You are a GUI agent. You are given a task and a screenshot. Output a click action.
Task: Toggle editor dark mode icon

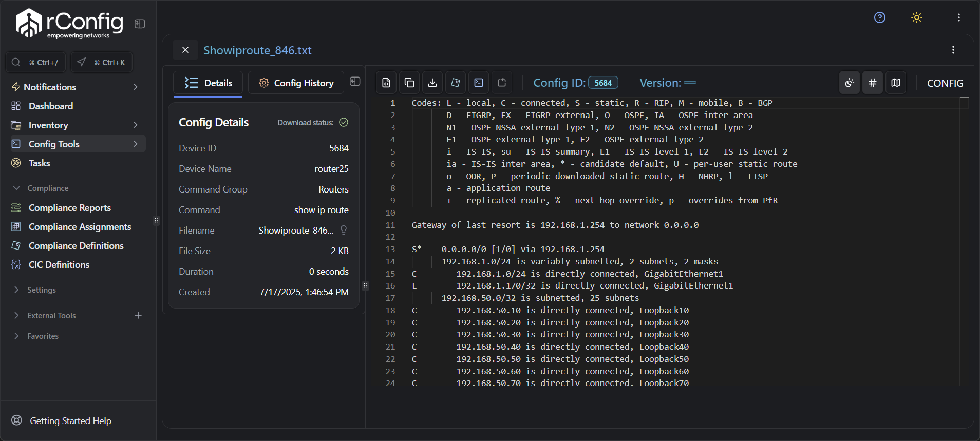(850, 83)
